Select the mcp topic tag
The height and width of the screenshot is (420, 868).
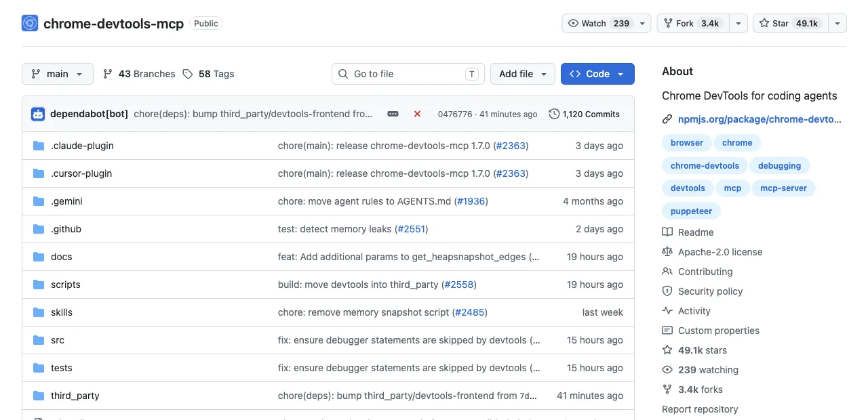click(732, 188)
